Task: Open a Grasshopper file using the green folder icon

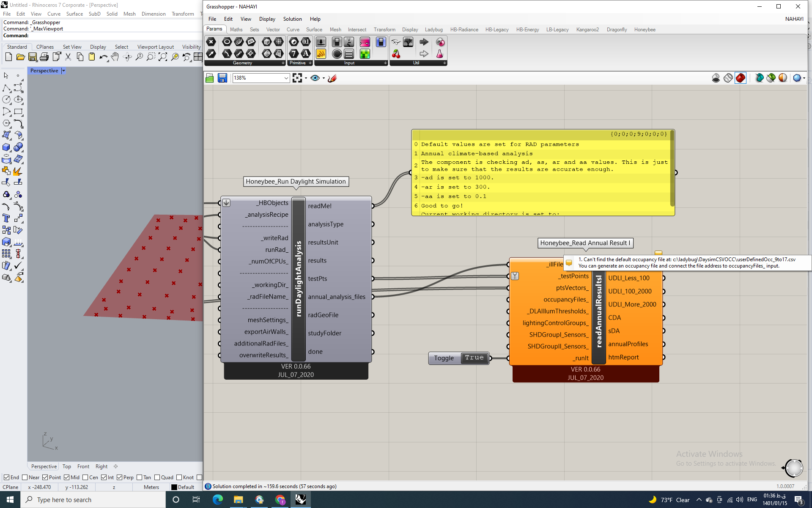Action: pyautogui.click(x=210, y=78)
